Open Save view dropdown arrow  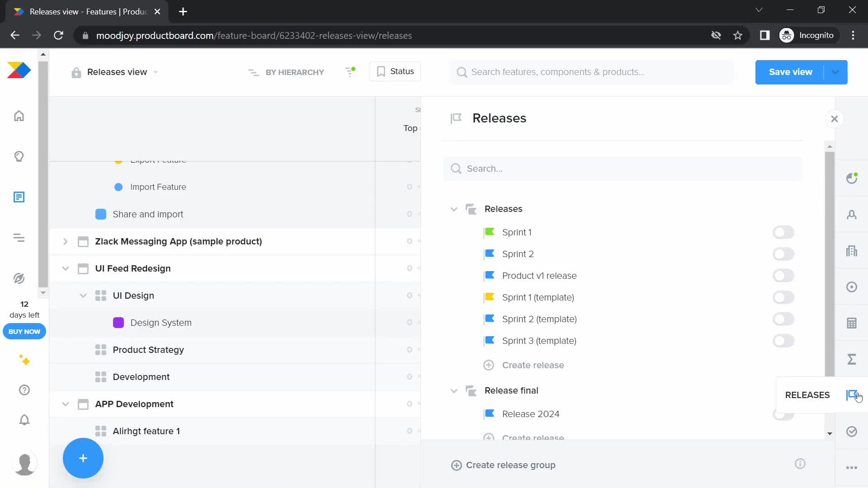(x=835, y=72)
